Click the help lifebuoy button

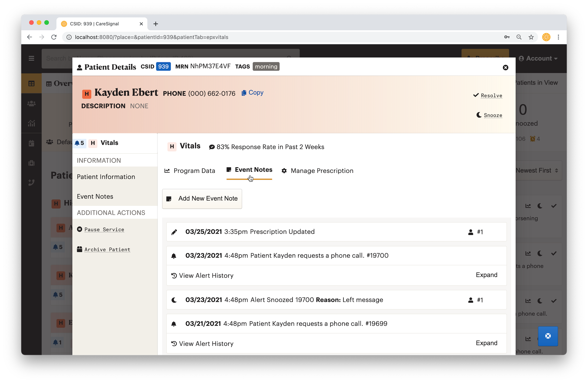[548, 336]
